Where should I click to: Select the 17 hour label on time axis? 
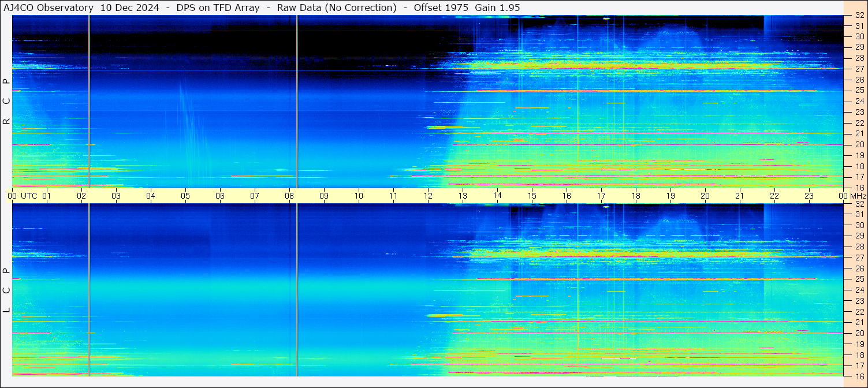click(x=601, y=196)
